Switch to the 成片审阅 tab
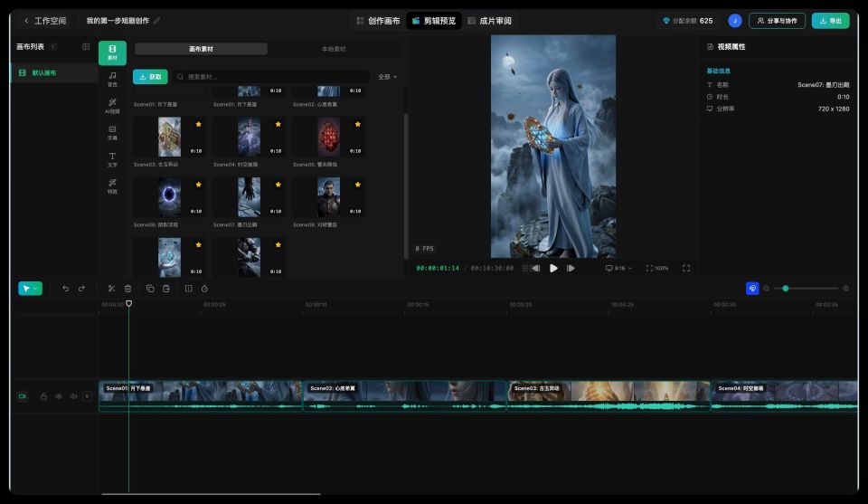This screenshot has height=504, width=868. (489, 21)
